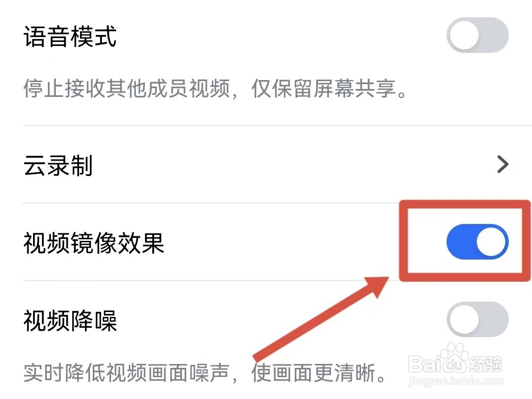Click the 停止接收其他成员视频 description text
The image size is (532, 399).
click(127, 89)
